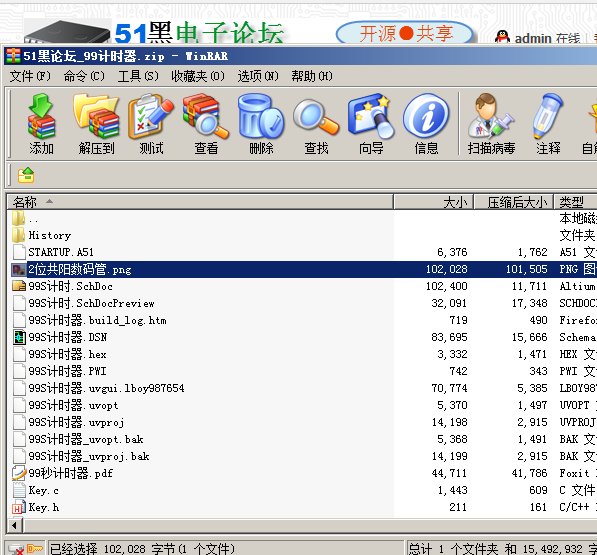
Task: Click the Extract To (解压到) icon
Action: tap(96, 116)
